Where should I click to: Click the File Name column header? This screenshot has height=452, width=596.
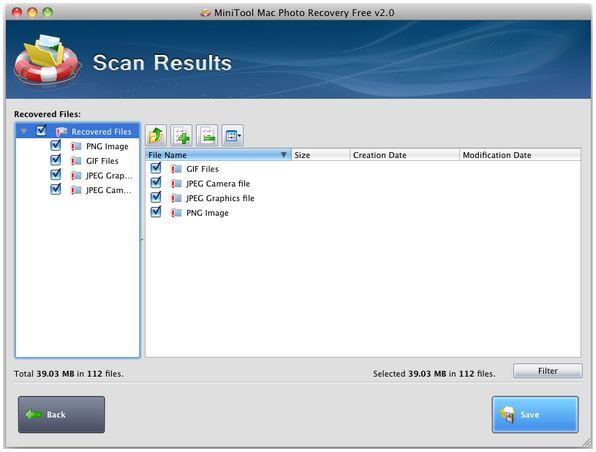pyautogui.click(x=218, y=155)
